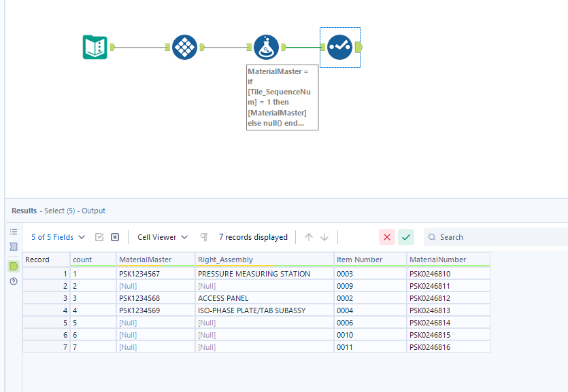Select the cell PSK0246811
Viewport: 568px width, 392px height.
(448, 286)
